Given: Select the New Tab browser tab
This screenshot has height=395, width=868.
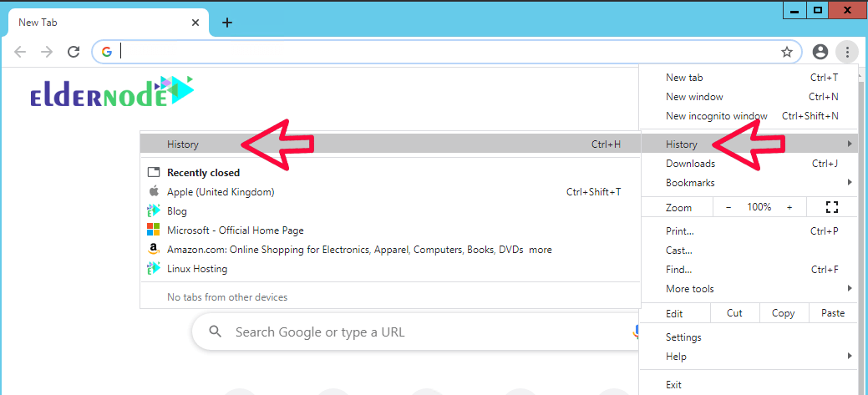Looking at the screenshot, I should tap(109, 23).
